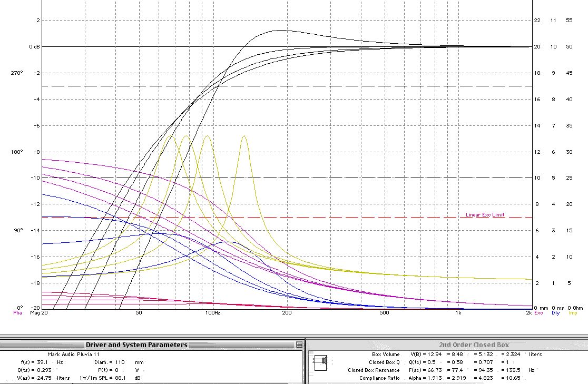Select the Mark Audio Pluvia 11 driver name

point(74,354)
